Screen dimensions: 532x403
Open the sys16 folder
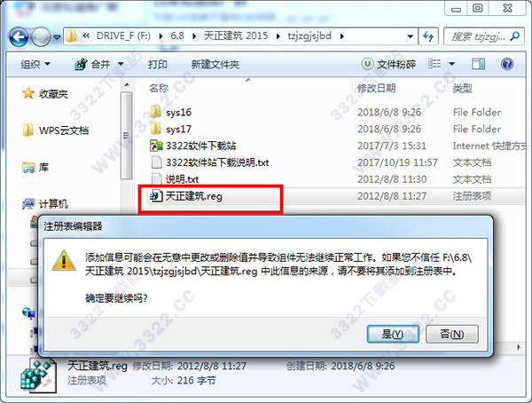pyautogui.click(x=170, y=112)
